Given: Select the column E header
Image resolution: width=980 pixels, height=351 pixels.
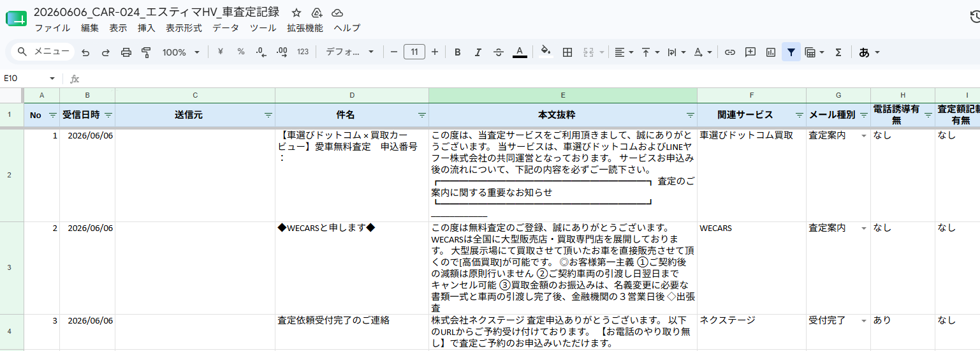Looking at the screenshot, I should tap(563, 95).
